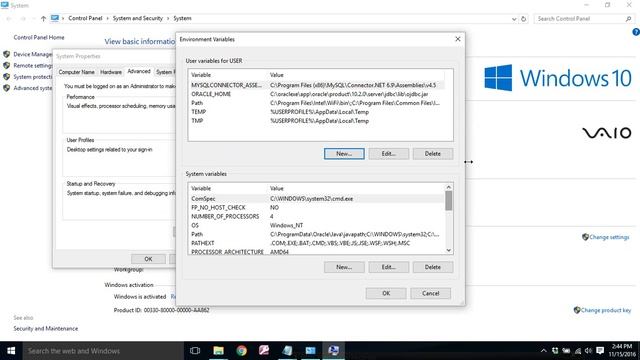Click OK in System Properties window

pyautogui.click(x=148, y=259)
